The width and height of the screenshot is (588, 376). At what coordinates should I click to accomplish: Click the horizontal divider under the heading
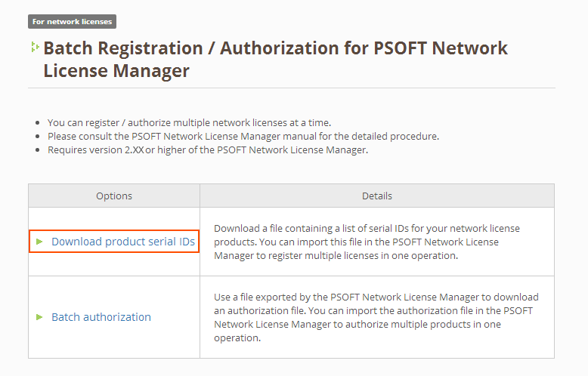tap(292, 88)
